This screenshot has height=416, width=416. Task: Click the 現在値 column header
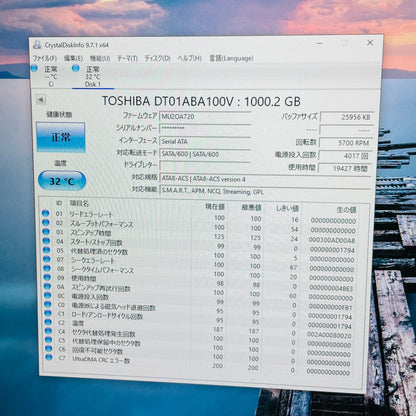click(x=215, y=207)
